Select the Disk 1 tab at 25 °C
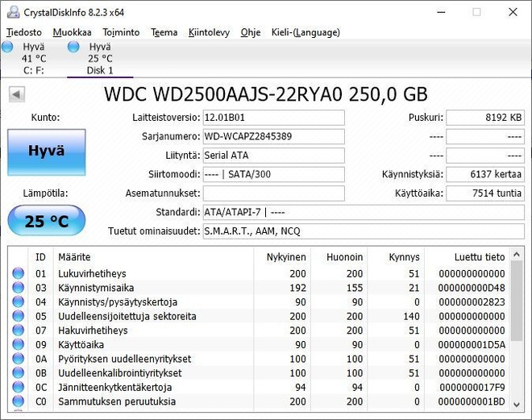 click(100, 58)
